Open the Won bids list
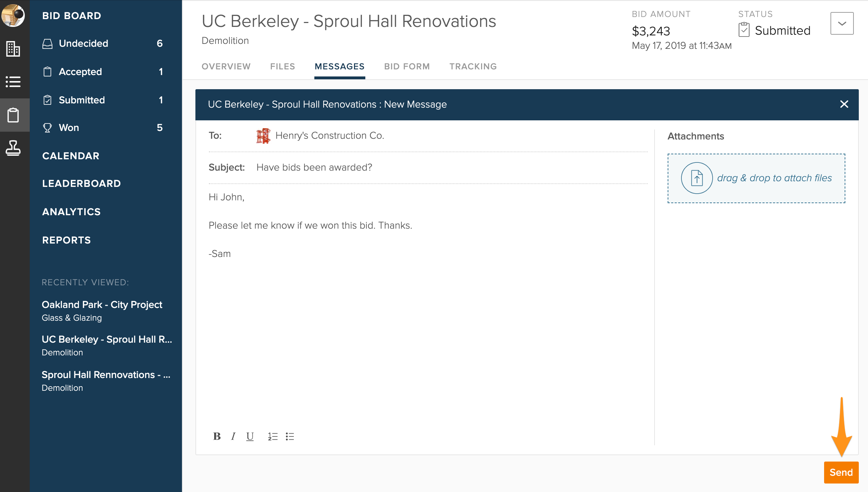Screen dimensions: 868x492 pyautogui.click(x=69, y=128)
